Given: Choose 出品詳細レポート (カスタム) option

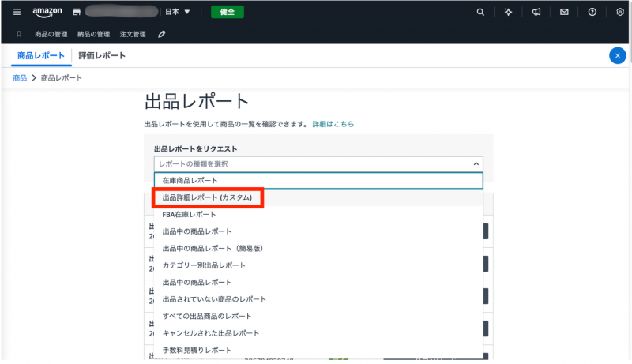Looking at the screenshot, I should click(318, 197).
